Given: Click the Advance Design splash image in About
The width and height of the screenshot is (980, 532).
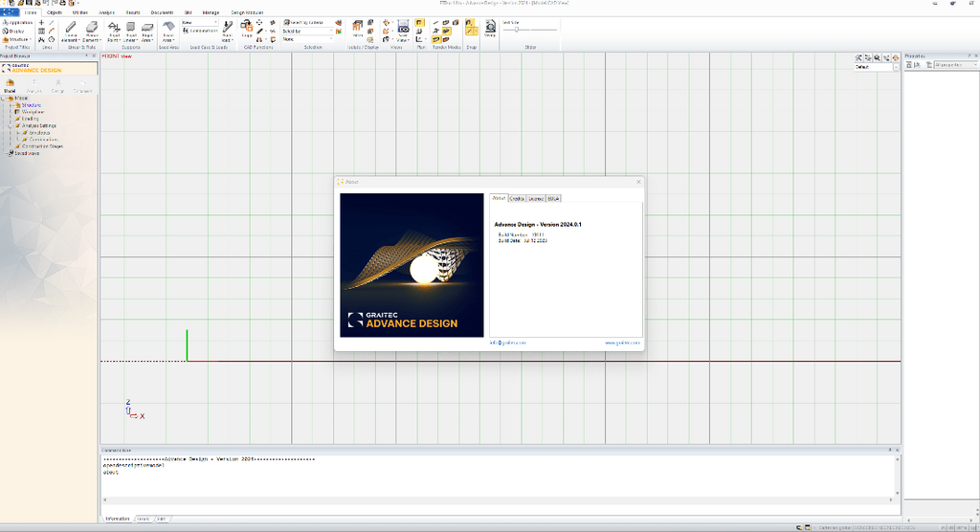Looking at the screenshot, I should (x=412, y=265).
